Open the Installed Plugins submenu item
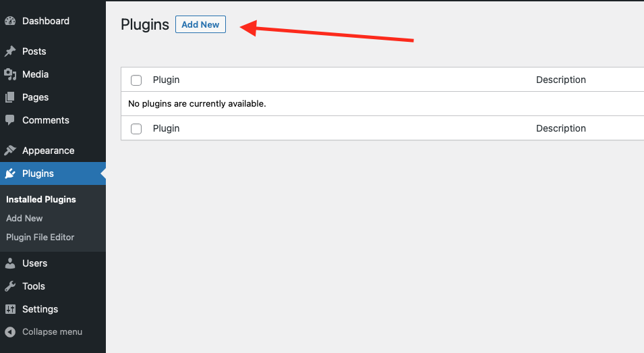 coord(41,199)
